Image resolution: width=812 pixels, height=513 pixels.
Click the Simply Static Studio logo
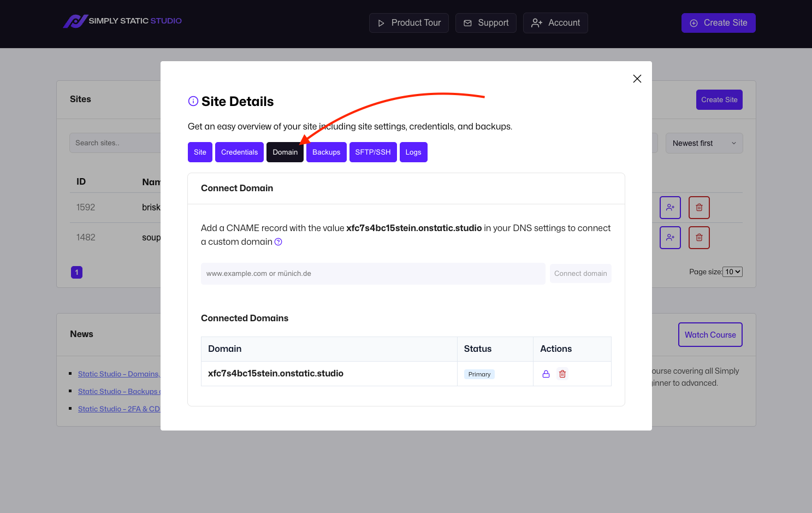pyautogui.click(x=122, y=21)
